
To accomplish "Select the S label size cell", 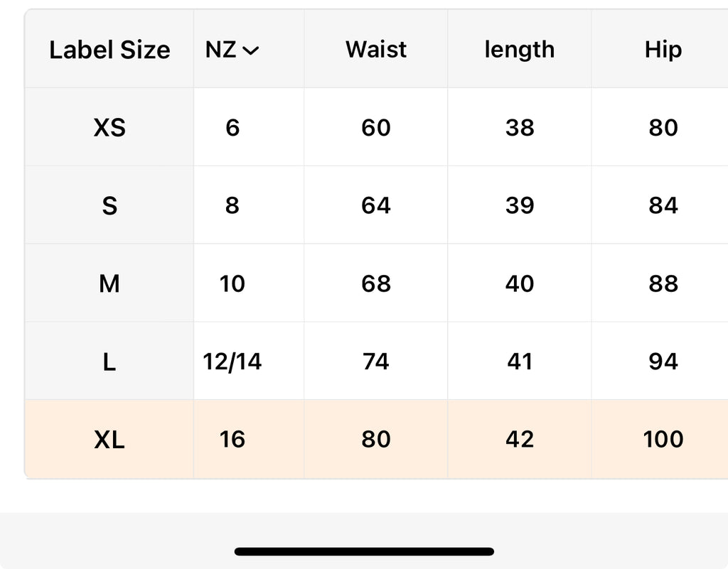I will point(109,206).
